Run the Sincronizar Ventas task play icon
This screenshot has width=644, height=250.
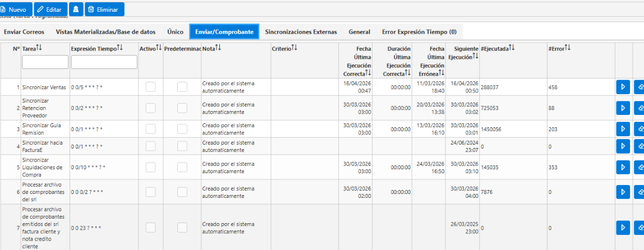(x=623, y=87)
